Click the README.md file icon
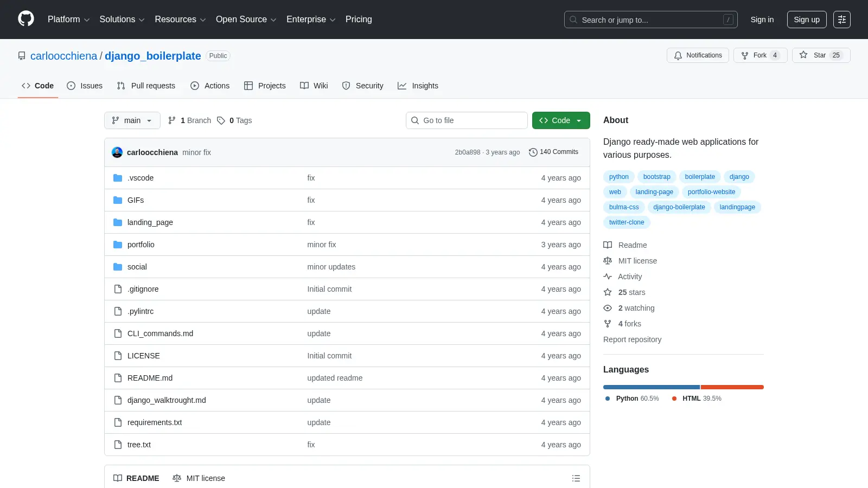Image resolution: width=868 pixels, height=488 pixels. pos(118,378)
